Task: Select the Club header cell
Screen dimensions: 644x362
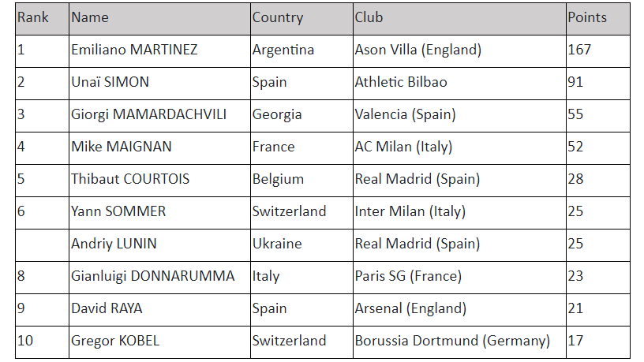Action: point(369,17)
